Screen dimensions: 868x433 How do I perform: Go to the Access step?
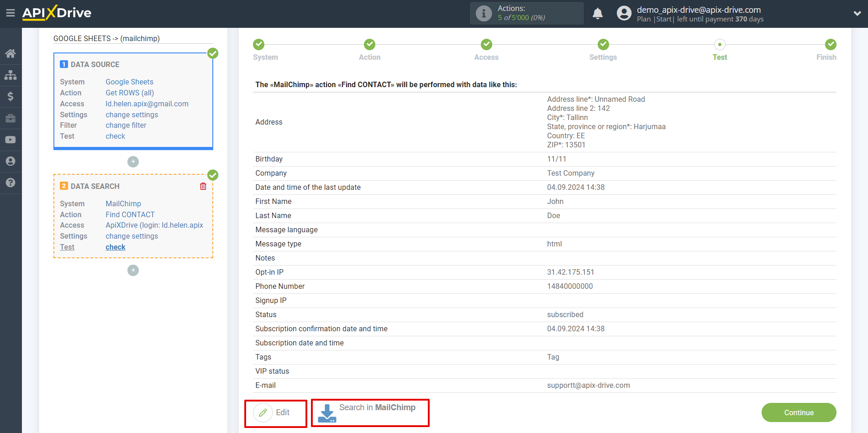(x=486, y=44)
